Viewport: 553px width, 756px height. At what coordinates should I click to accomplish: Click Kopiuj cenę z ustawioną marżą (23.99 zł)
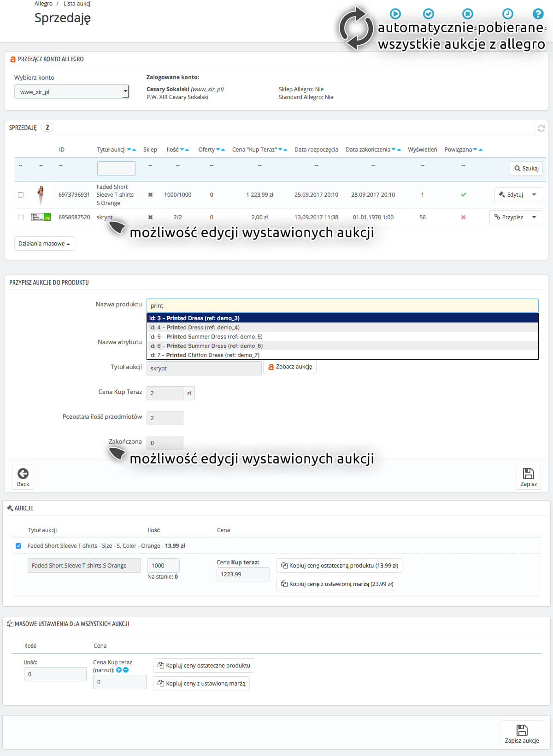337,584
